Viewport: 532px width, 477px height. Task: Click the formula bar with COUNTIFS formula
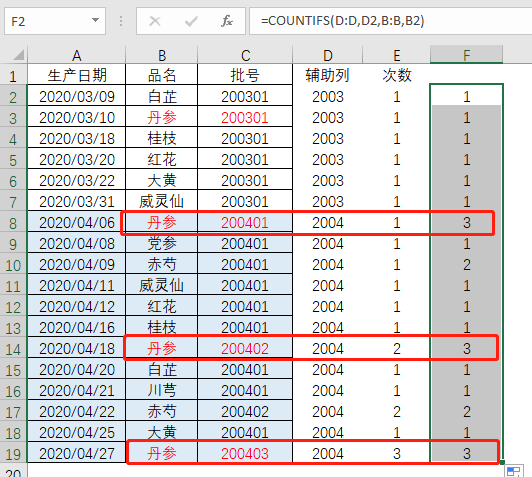pyautogui.click(x=391, y=21)
